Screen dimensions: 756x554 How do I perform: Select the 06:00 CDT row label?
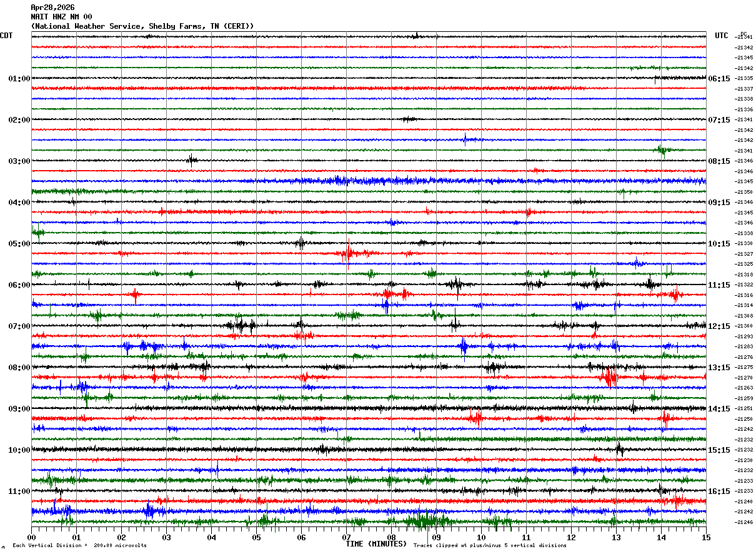pyautogui.click(x=19, y=285)
